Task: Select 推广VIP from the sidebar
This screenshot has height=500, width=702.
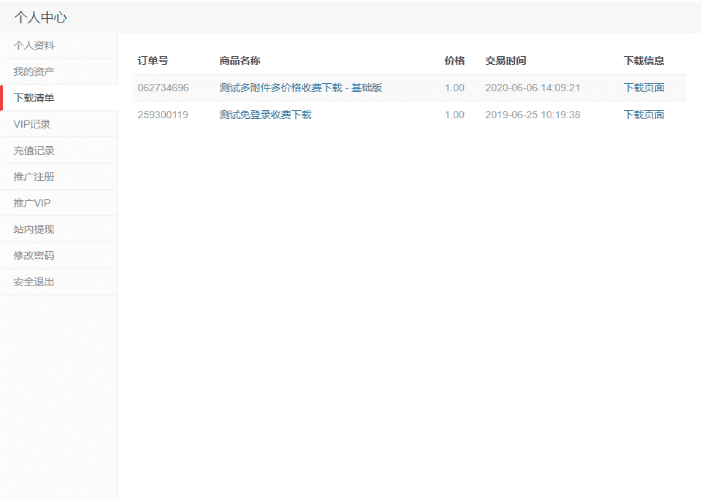Action: 32,203
